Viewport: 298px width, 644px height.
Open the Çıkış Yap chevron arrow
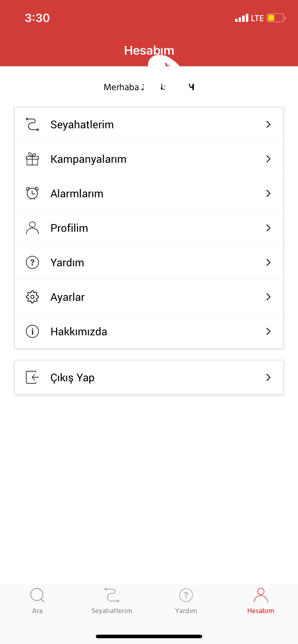pyautogui.click(x=268, y=377)
